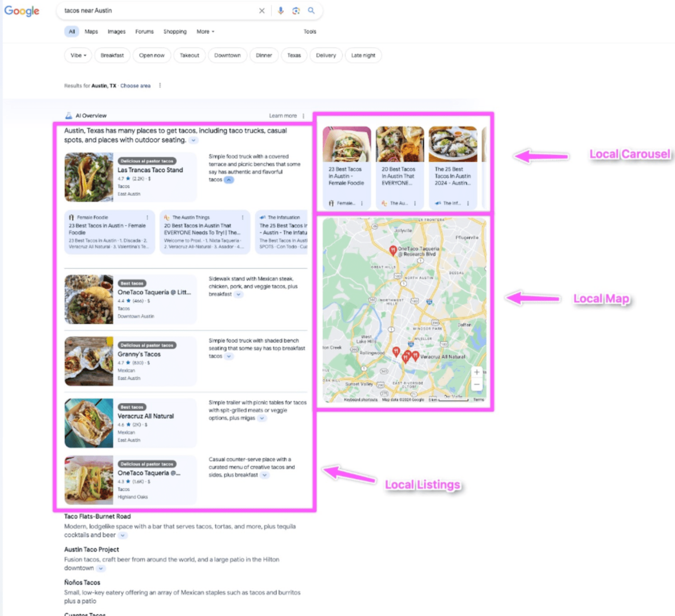Screen dimensions: 675x616
Task: Open menu on 23 Best Tacos carousel card
Action: click(362, 203)
